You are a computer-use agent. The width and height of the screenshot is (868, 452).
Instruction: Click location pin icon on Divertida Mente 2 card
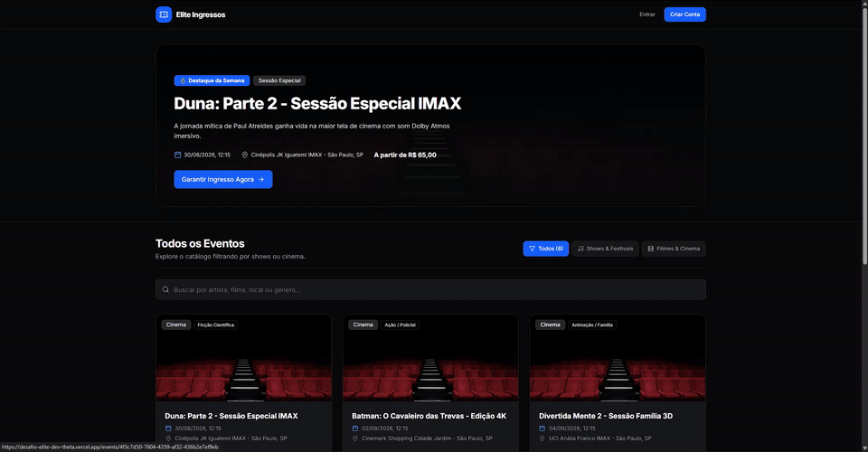pos(542,438)
